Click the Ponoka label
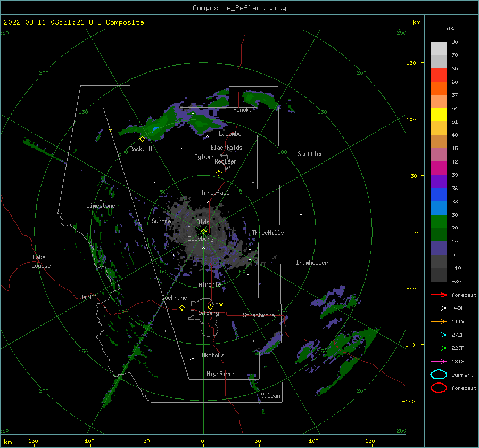Viewport: 479px width, 448px height. (243, 110)
